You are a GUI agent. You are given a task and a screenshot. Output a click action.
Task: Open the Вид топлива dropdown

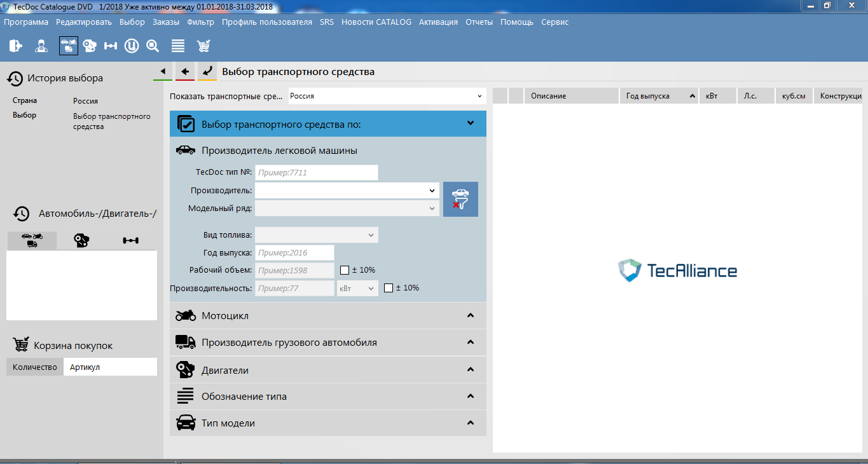pos(317,235)
